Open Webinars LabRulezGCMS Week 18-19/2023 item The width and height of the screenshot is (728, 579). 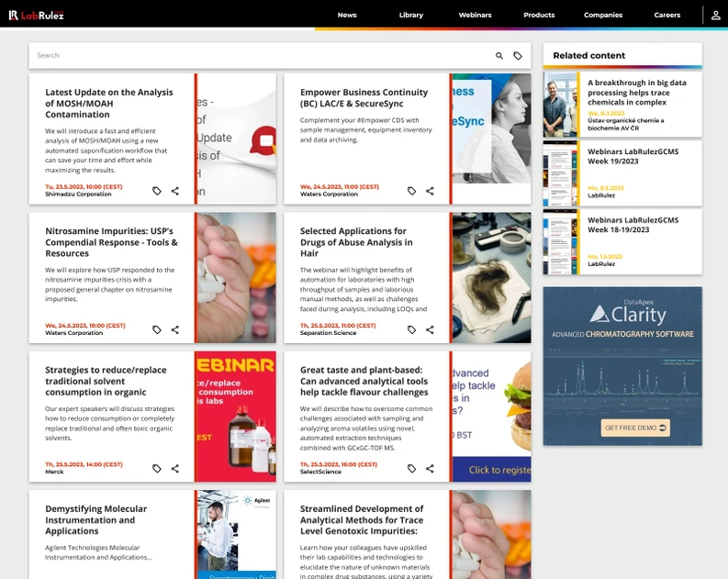[633, 225]
